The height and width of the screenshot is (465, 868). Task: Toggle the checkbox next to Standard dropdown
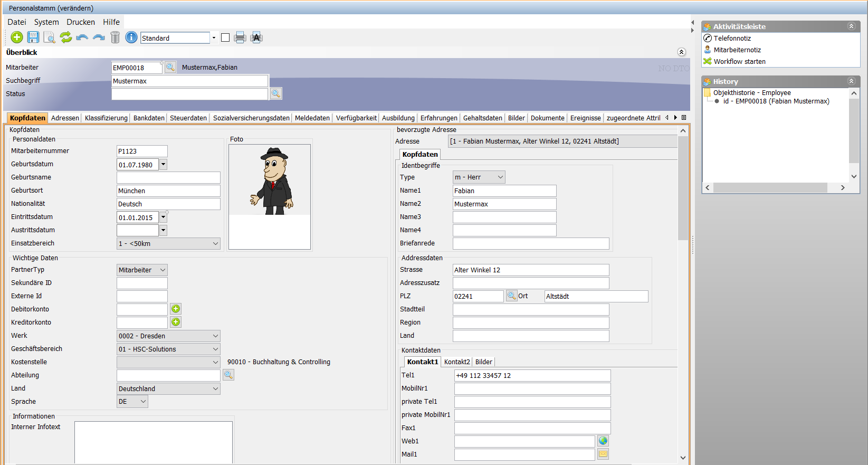coord(225,37)
